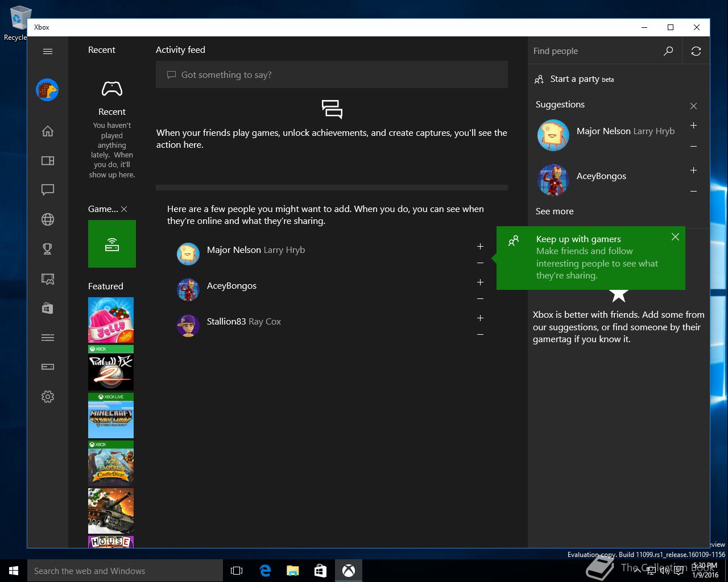Open the Connect console icon in sidebar

click(48, 367)
